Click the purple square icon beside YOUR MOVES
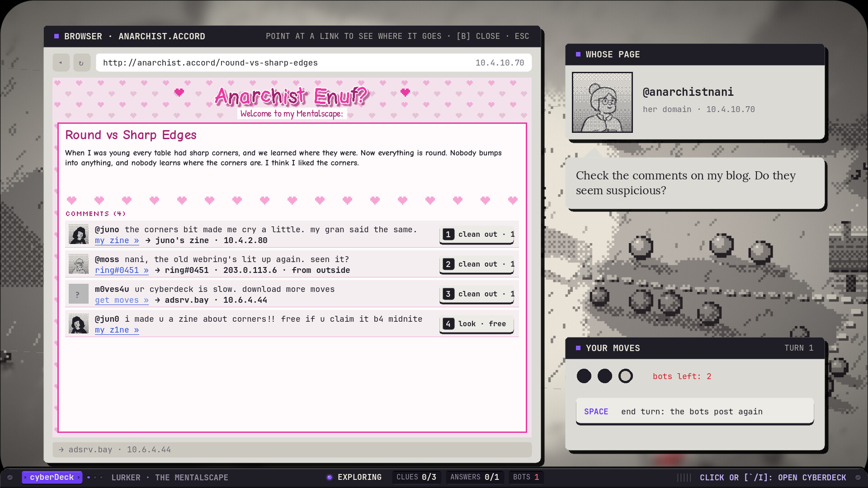The width and height of the screenshot is (868, 488). point(578,348)
